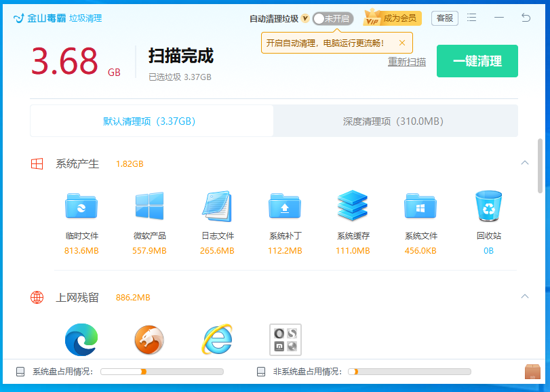Switch to the 深度清理项 tab
Viewport: 550px width, 392px height.
click(x=395, y=120)
